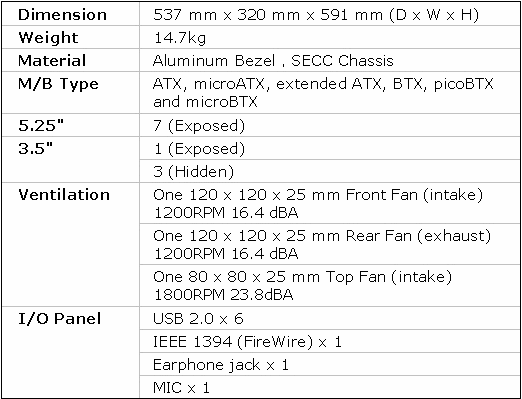Select the Top Fan 1800RPM entry
Image resolution: width=522 pixels, height=399 pixels.
[x=302, y=286]
